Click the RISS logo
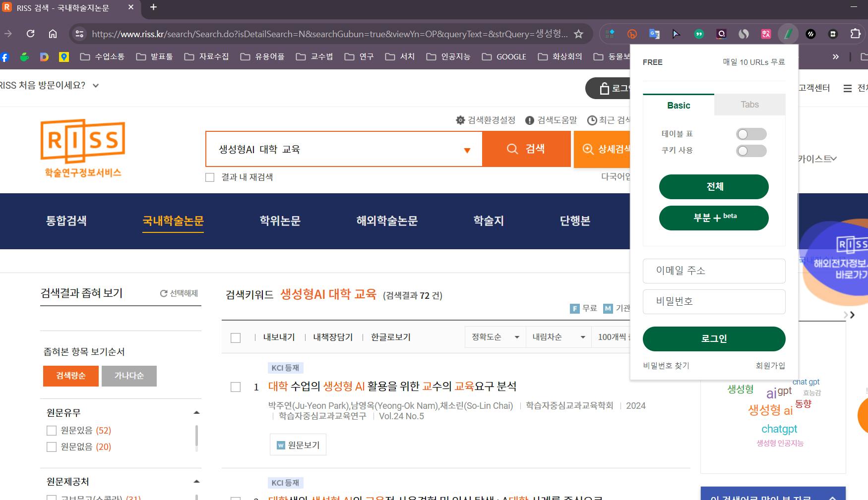 (83, 148)
